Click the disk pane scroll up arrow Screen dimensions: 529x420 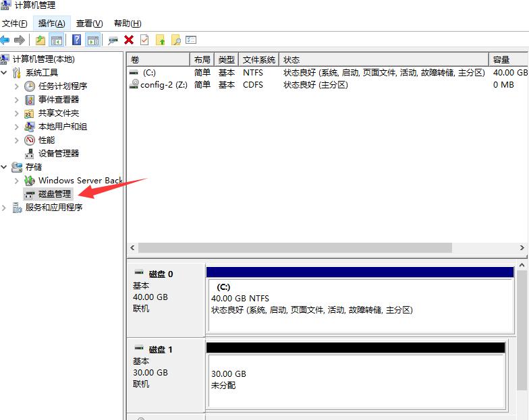click(522, 266)
